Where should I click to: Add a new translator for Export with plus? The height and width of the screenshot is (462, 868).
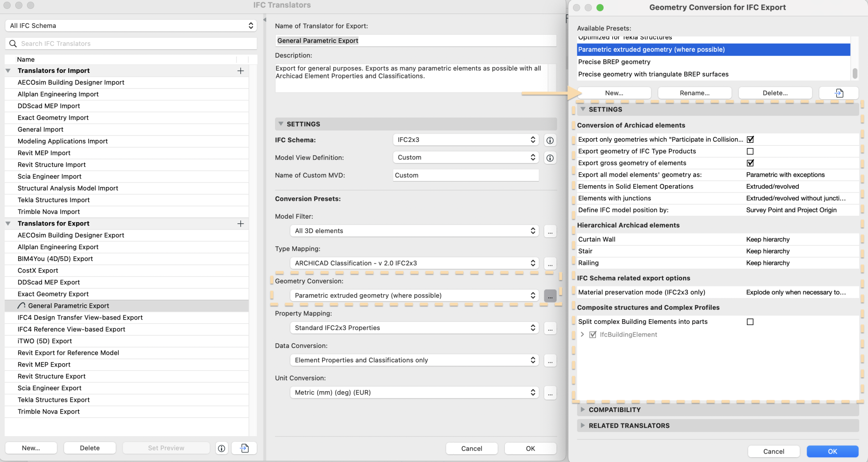pos(240,223)
